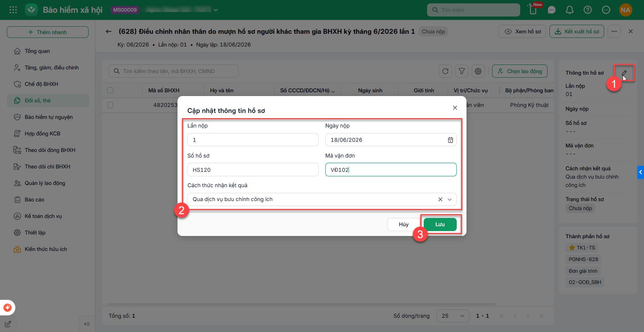Viewport: 644px width, 332px height.
Task: Open Theo dõi đóng BHXH menu
Action: pyautogui.click(x=48, y=150)
